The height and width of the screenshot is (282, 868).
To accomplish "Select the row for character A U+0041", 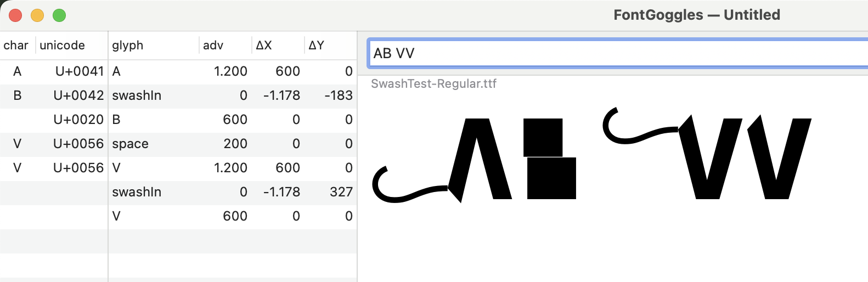I will tap(178, 71).
